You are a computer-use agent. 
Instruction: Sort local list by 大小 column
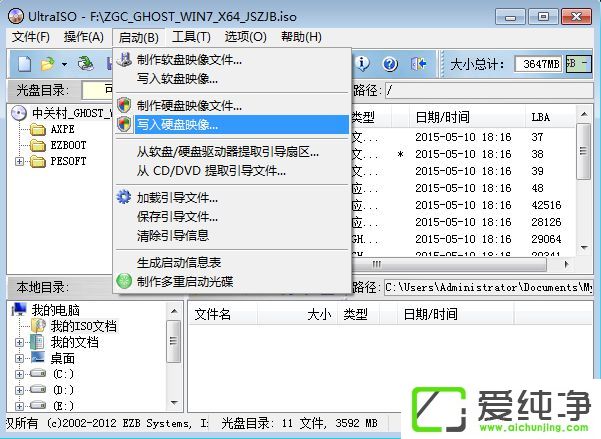coord(298,314)
